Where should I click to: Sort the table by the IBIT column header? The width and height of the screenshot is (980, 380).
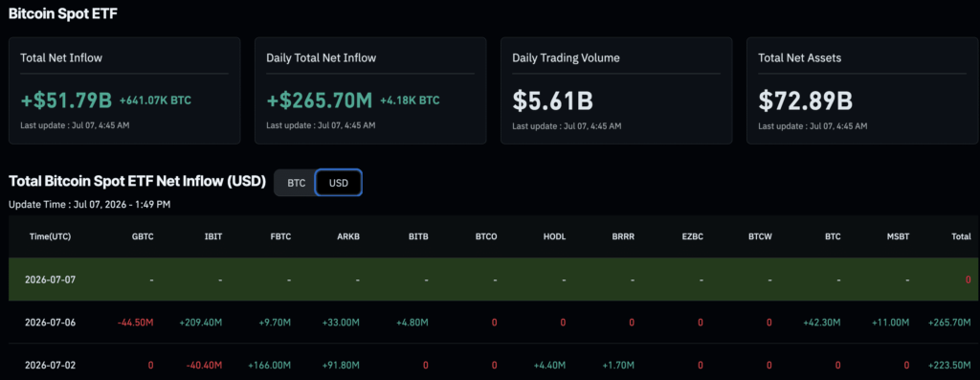tap(213, 236)
